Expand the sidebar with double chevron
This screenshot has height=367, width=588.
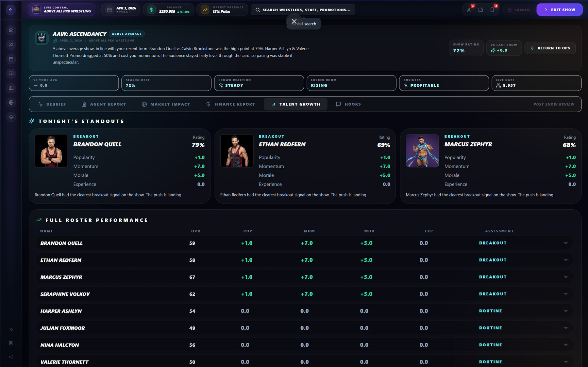(x=11, y=329)
